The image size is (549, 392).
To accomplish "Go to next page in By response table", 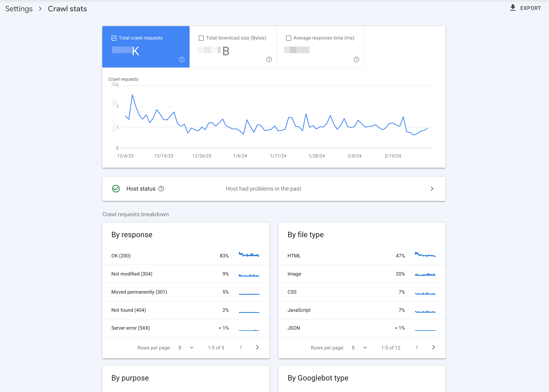I will 257,347.
